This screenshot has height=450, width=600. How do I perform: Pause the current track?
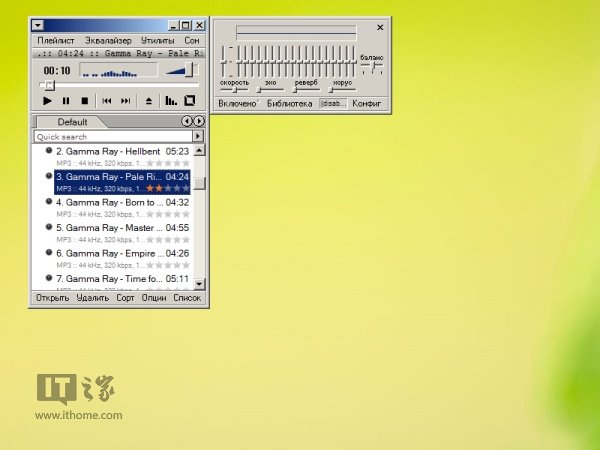click(66, 101)
